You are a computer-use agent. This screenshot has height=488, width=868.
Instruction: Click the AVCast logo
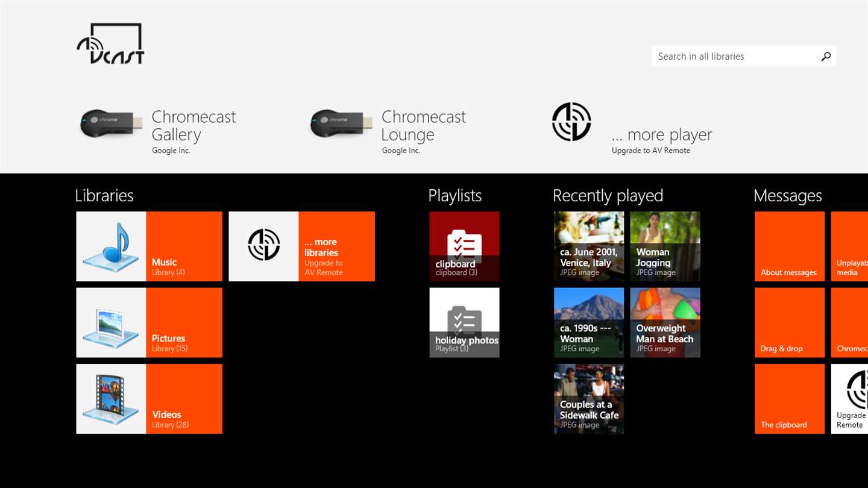click(x=110, y=44)
